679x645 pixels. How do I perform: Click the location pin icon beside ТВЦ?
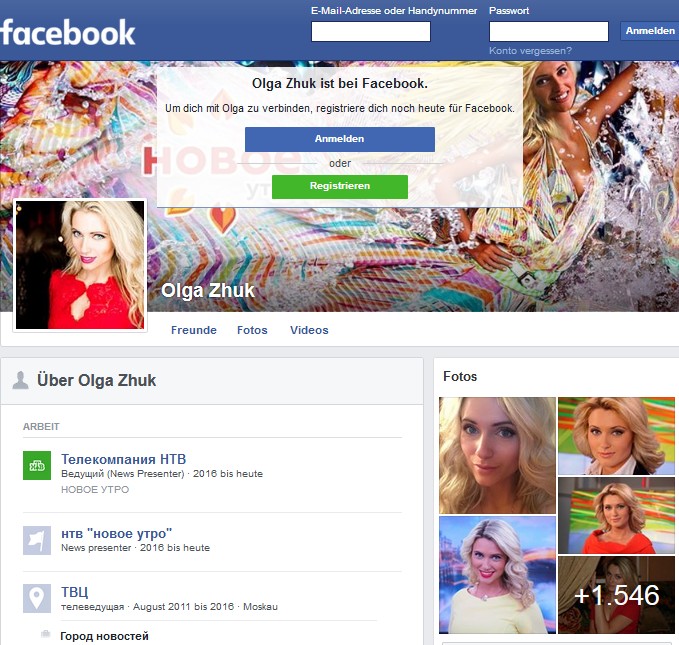[37, 598]
